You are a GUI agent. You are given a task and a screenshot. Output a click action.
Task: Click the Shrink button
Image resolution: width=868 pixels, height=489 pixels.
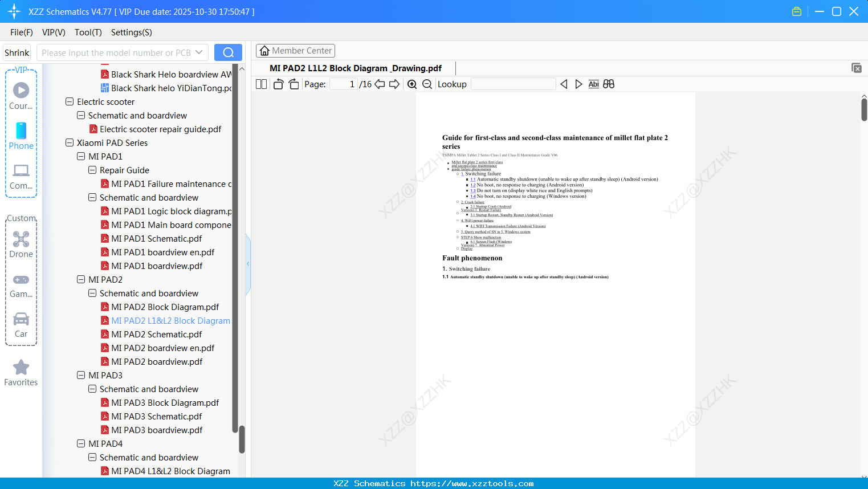point(17,52)
